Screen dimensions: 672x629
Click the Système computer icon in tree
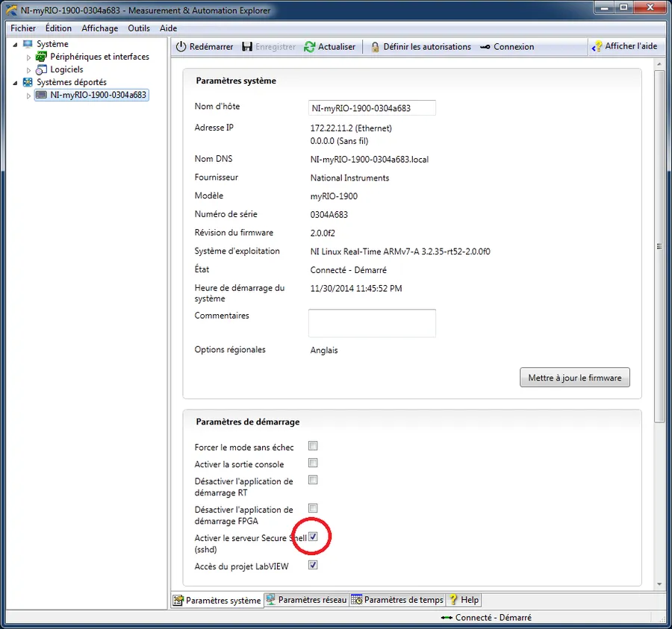pyautogui.click(x=28, y=44)
